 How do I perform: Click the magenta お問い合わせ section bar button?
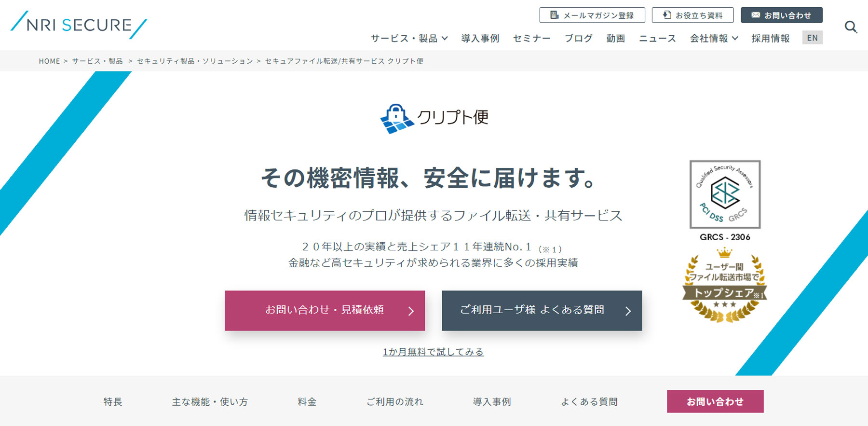tap(715, 401)
